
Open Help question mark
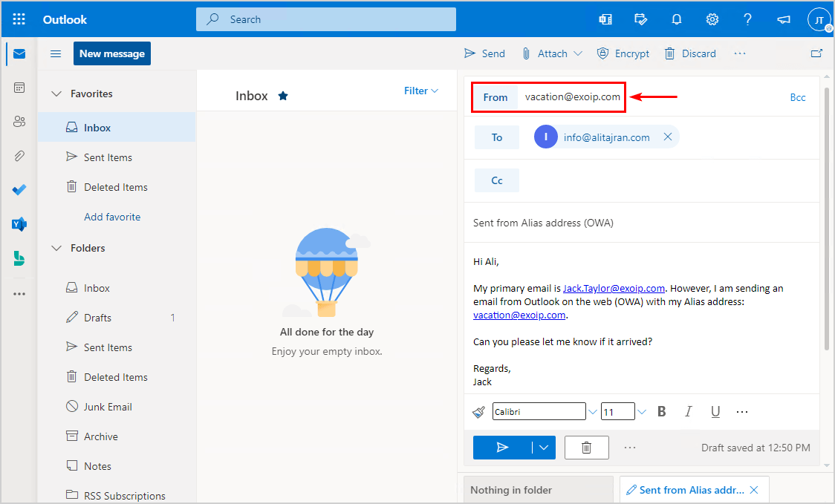tap(747, 20)
